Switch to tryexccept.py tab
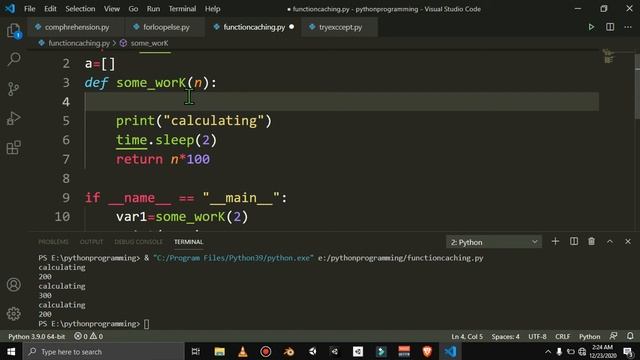 point(340,27)
